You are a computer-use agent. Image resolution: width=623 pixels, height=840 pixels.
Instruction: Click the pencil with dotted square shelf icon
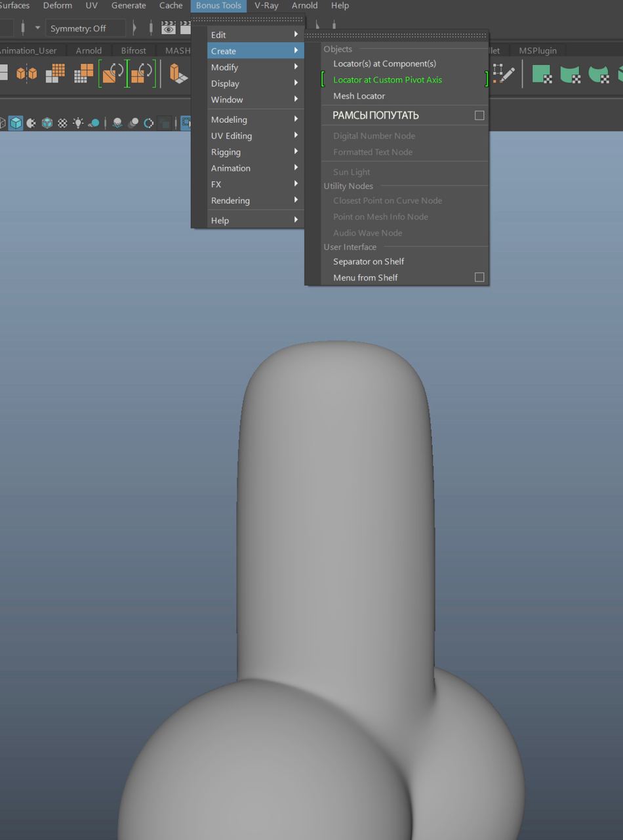click(x=504, y=73)
